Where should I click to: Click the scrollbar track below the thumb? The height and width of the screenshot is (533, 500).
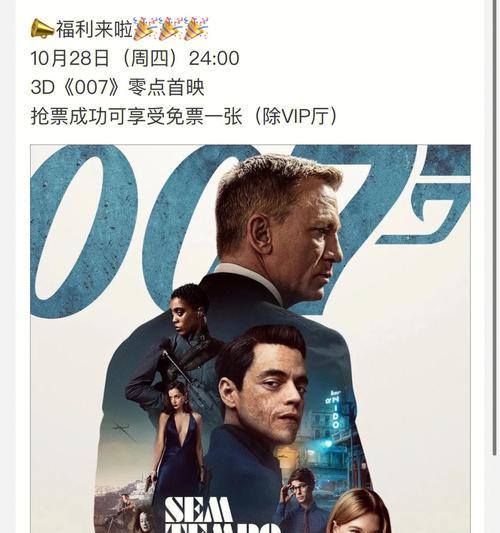tap(495, 494)
